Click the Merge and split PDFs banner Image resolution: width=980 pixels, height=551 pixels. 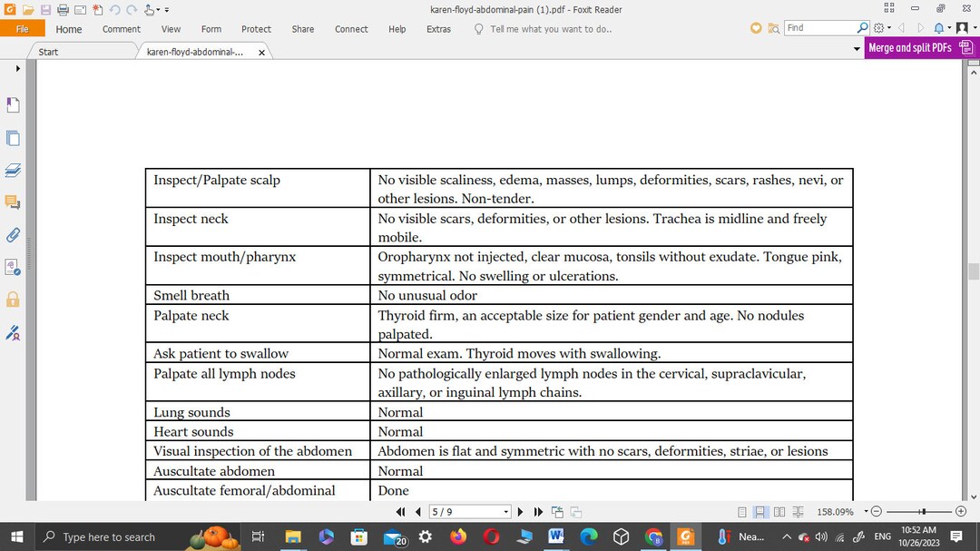coord(920,47)
